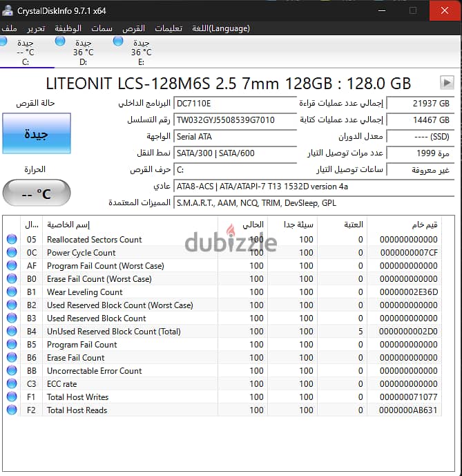Click status circle for ECC rate
The image size is (462, 476).
(x=12, y=383)
